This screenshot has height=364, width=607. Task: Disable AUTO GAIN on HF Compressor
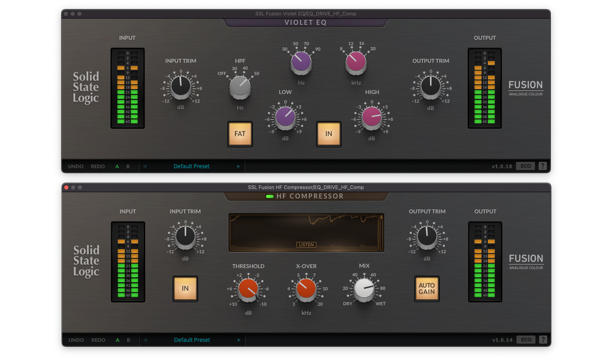[x=426, y=289]
